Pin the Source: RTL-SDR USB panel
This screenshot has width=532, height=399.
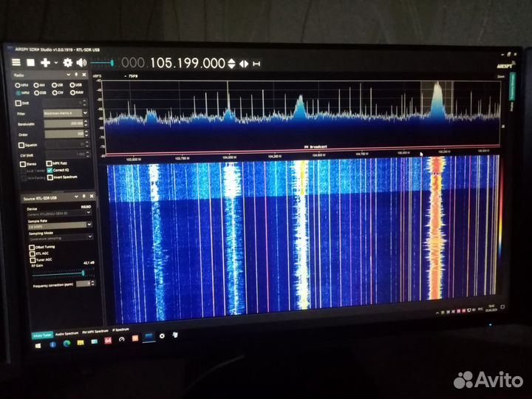(x=84, y=197)
